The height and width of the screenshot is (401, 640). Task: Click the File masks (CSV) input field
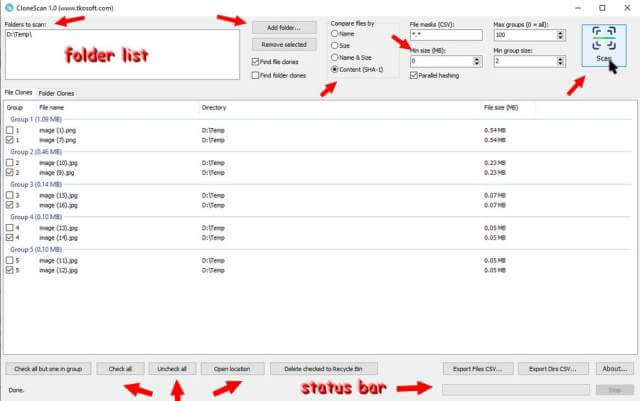446,35
